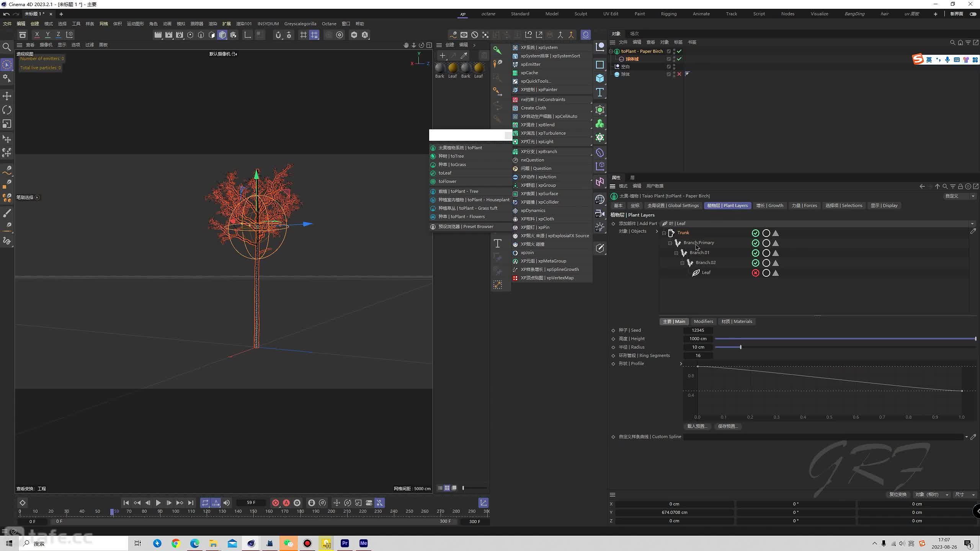The image size is (980, 551).
Task: Toggle Trunk layer enabled checkmark
Action: [755, 233]
